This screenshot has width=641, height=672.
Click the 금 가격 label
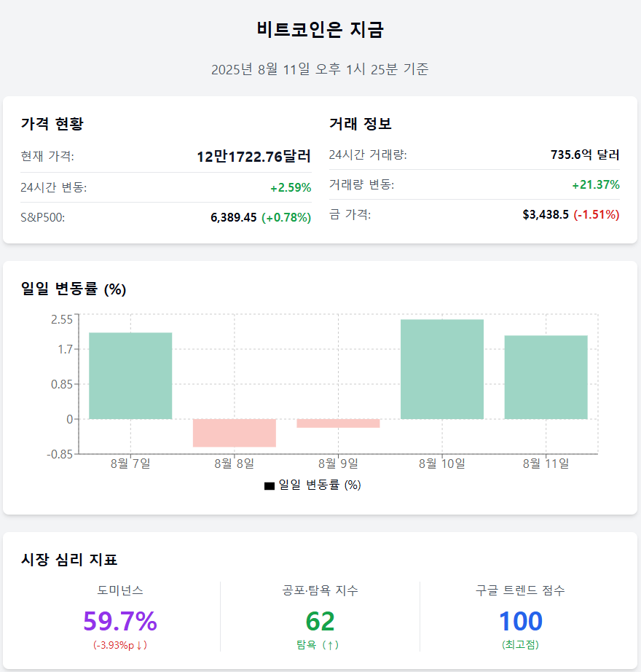pos(350,214)
